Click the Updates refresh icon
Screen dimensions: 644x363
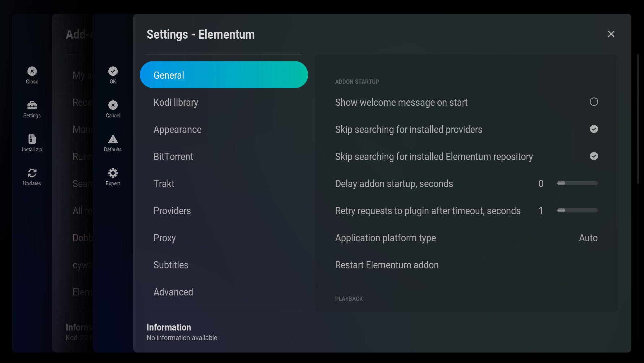point(32,173)
